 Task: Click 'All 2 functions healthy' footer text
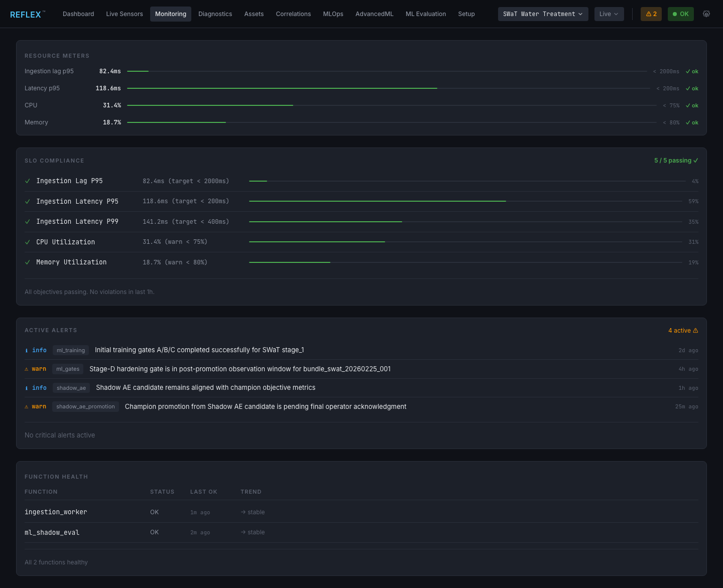coord(56,562)
